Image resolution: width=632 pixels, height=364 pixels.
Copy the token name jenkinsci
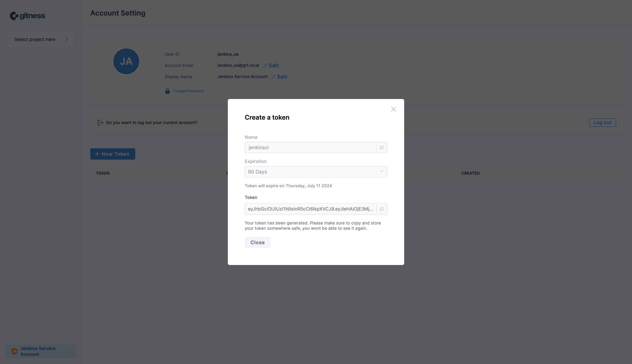[x=382, y=147]
